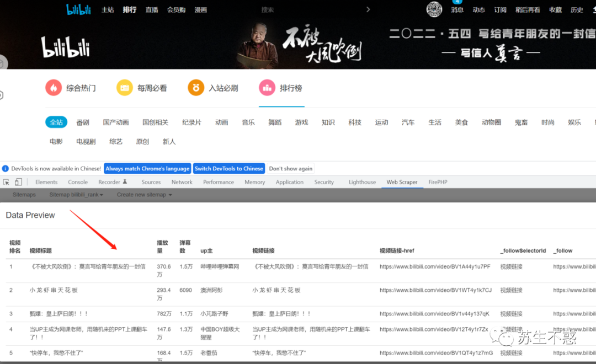Open 主站 in top navigation
596x364 pixels.
tap(108, 9)
